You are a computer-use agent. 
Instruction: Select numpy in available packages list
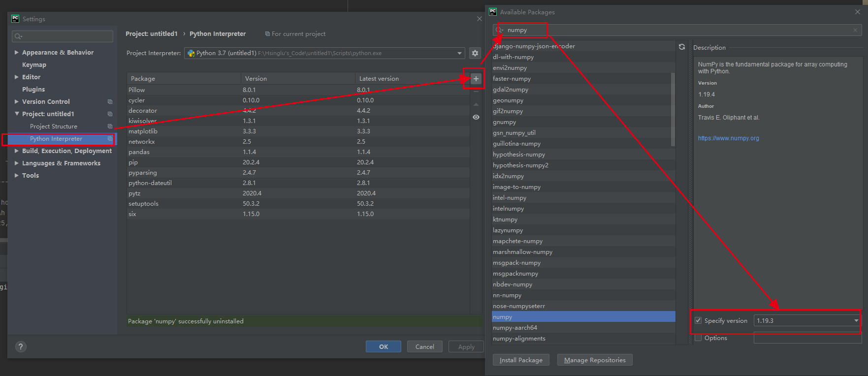pyautogui.click(x=583, y=317)
